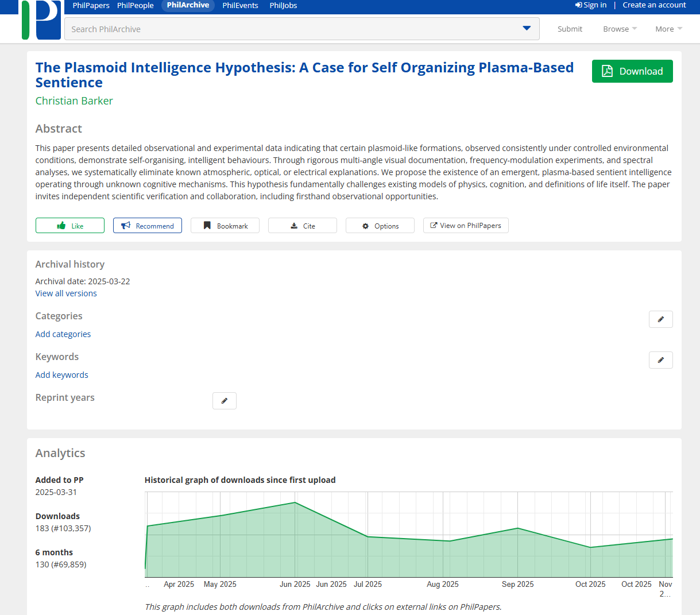Open author Christian Barker's profile
Screen dimensions: 700x615
(x=74, y=100)
